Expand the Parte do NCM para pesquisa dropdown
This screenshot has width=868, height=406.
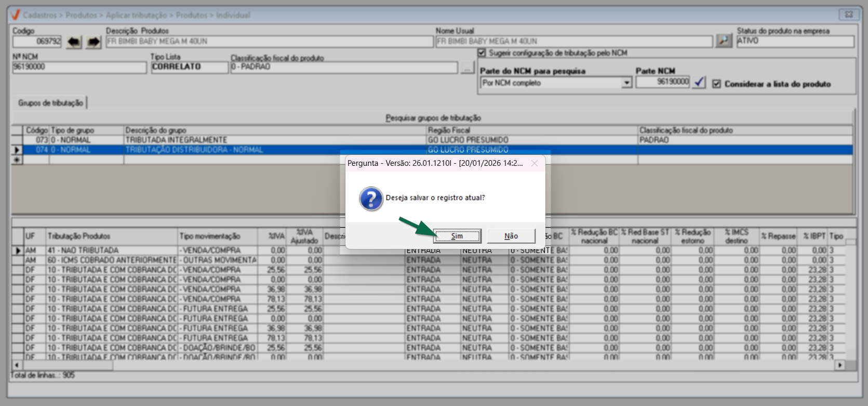click(626, 83)
